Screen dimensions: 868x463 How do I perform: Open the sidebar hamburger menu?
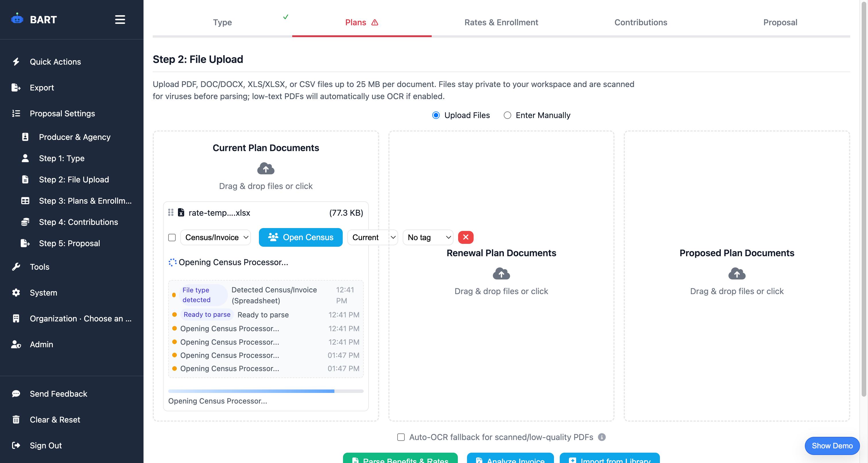point(120,20)
